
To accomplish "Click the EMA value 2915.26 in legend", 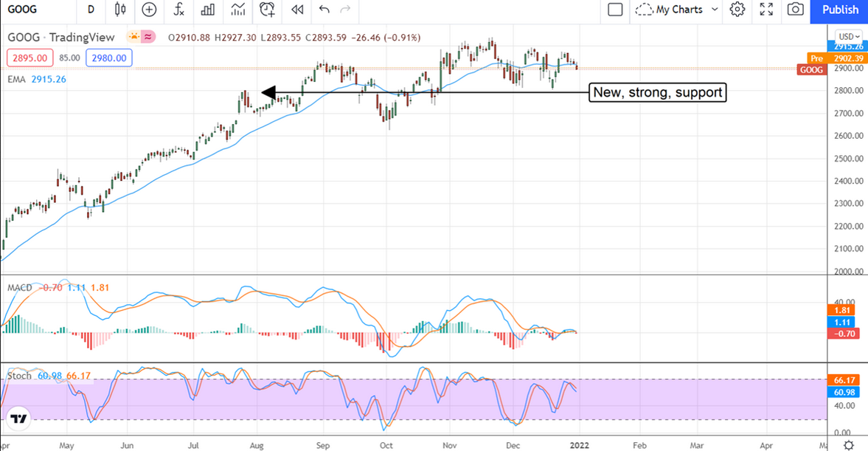I will pyautogui.click(x=49, y=79).
